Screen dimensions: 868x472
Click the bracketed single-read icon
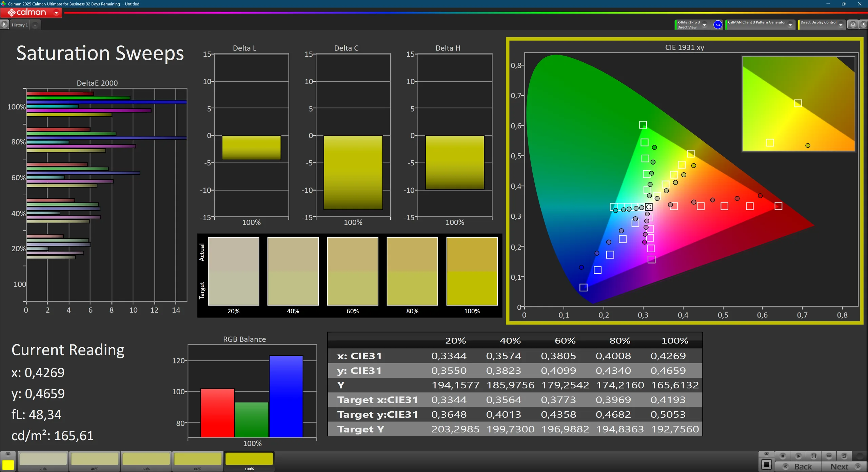click(x=813, y=456)
